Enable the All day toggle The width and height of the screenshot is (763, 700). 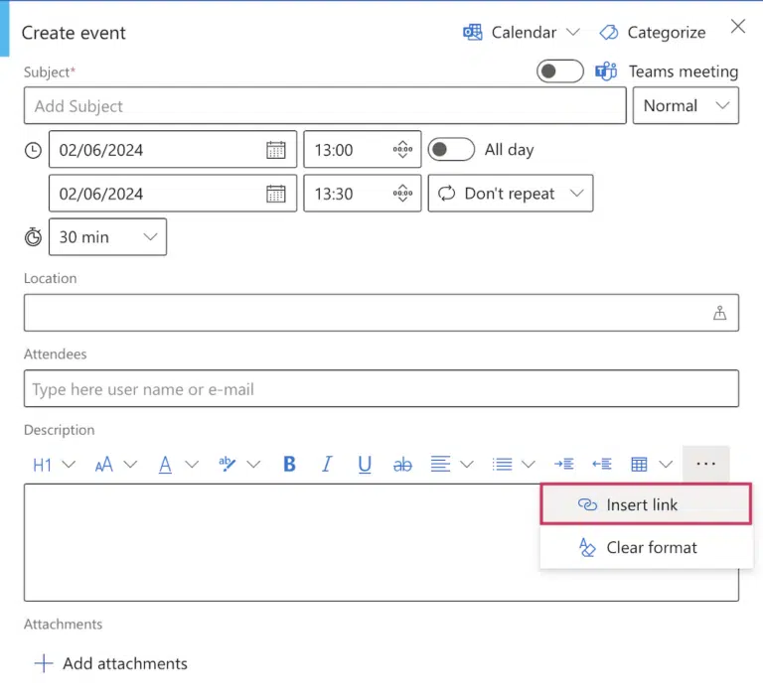[x=451, y=149]
